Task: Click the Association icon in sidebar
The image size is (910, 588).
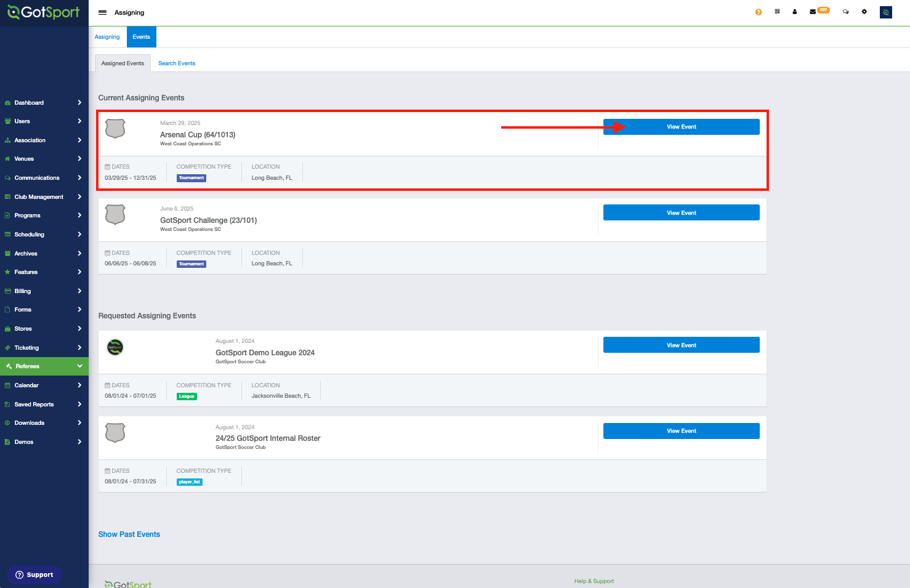Action: click(x=7, y=140)
